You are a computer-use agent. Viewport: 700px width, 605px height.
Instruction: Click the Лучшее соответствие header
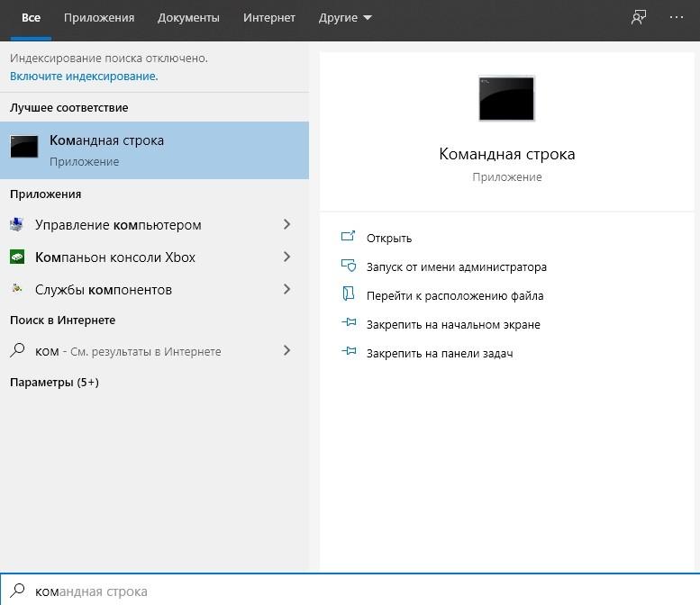[x=68, y=107]
